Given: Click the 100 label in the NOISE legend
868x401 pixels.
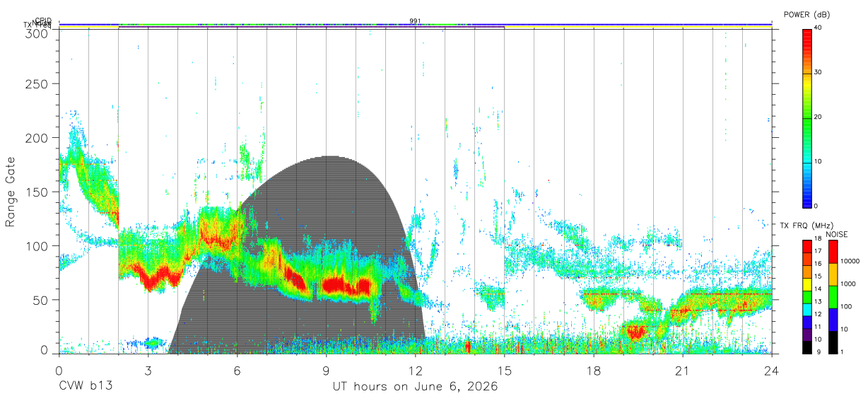Looking at the screenshot, I should (x=846, y=306).
